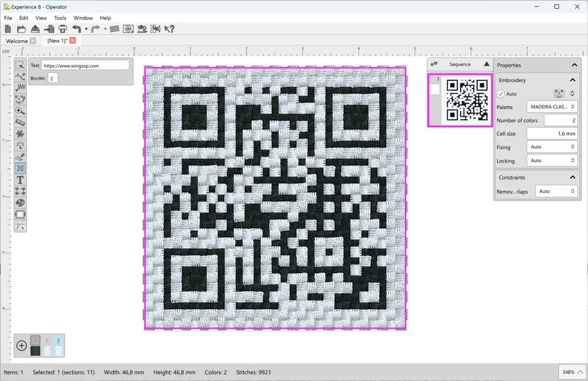Activate the What's This help pointer
The width and height of the screenshot is (588, 381).
coord(169,29)
